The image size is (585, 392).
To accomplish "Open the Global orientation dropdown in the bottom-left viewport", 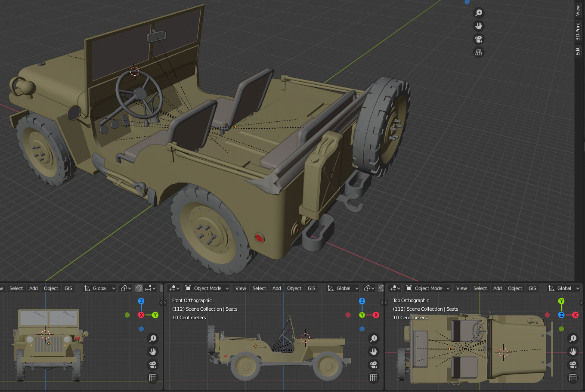I will click(100, 288).
